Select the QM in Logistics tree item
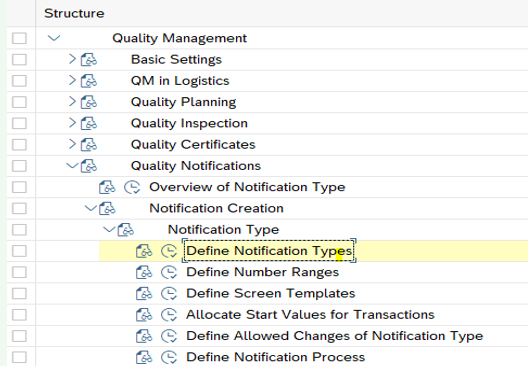528x366 pixels. coord(180,81)
